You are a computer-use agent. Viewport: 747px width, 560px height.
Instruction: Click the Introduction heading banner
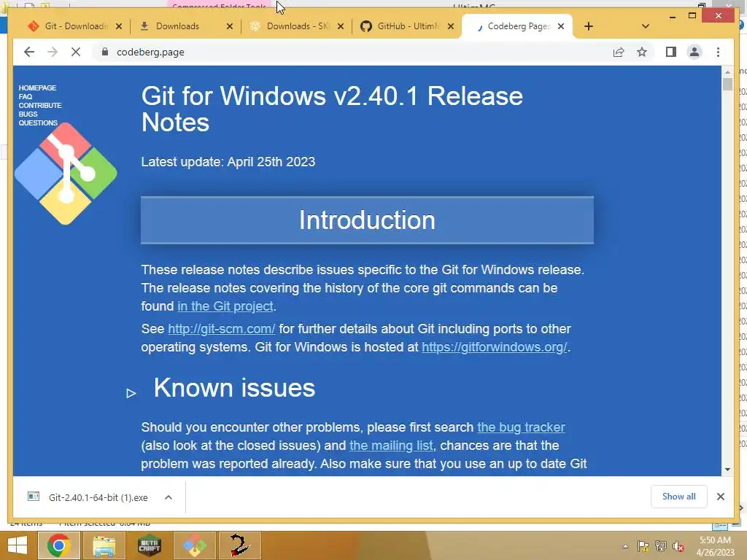pos(368,220)
